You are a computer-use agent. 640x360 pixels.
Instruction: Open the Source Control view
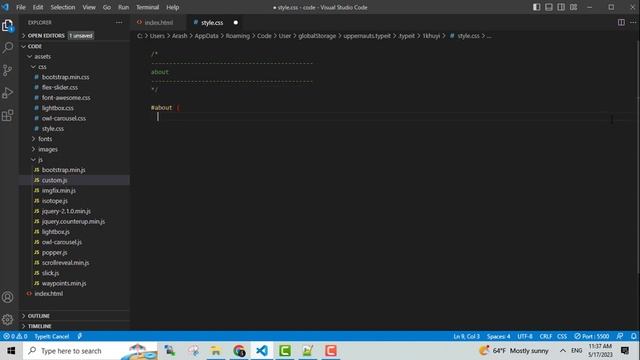(x=7, y=70)
